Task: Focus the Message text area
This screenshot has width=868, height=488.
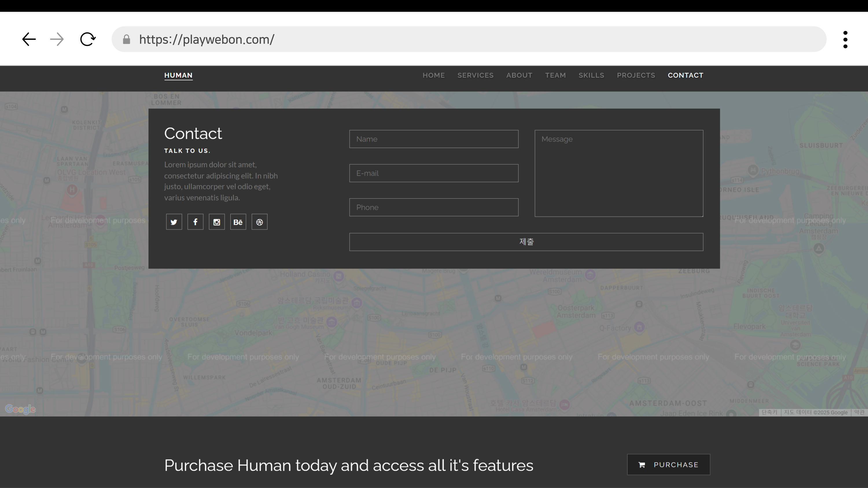Action: (619, 173)
